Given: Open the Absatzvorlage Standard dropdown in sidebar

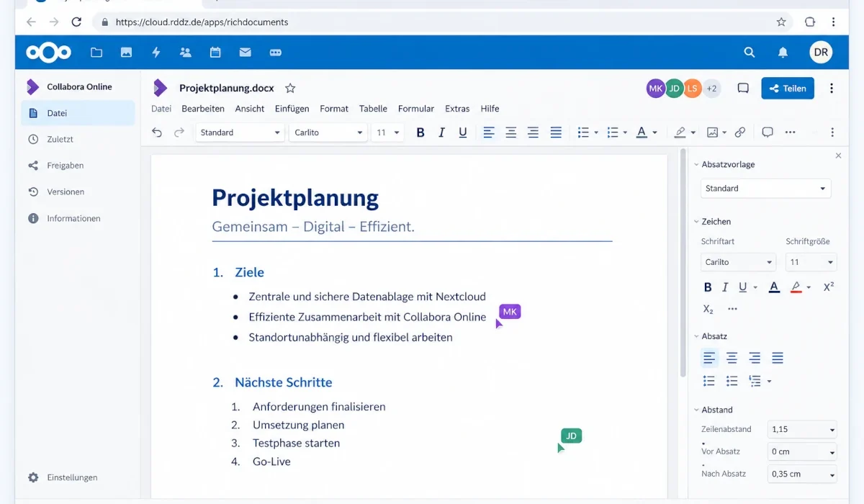Looking at the screenshot, I should [765, 189].
